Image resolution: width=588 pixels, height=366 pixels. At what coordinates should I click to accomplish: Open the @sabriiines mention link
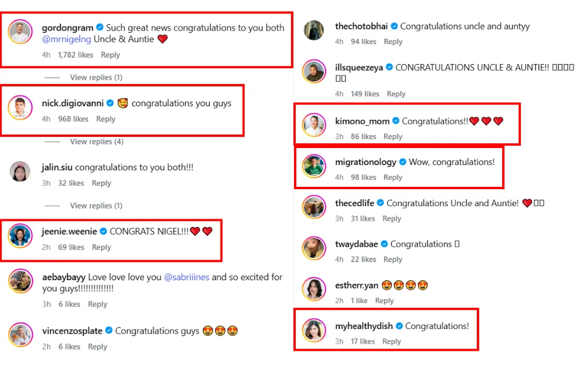186,277
